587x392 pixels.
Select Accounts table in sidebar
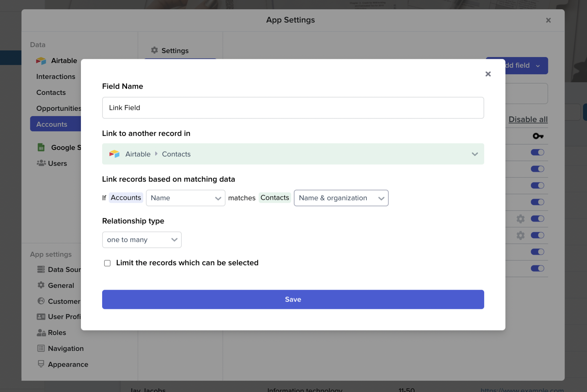coord(55,124)
